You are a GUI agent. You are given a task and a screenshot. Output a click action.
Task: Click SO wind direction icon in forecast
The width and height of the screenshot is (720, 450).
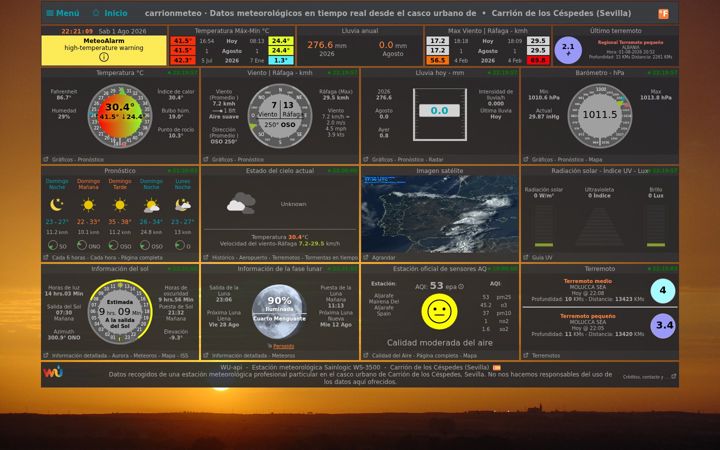tap(53, 246)
